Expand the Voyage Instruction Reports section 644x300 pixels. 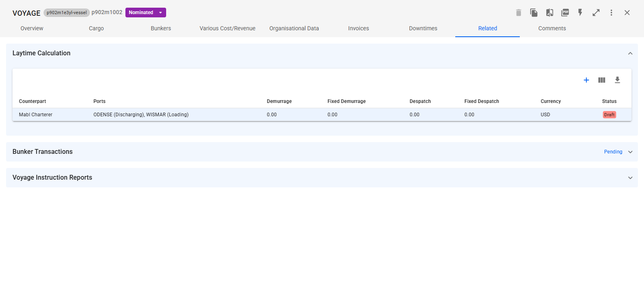pos(630,178)
